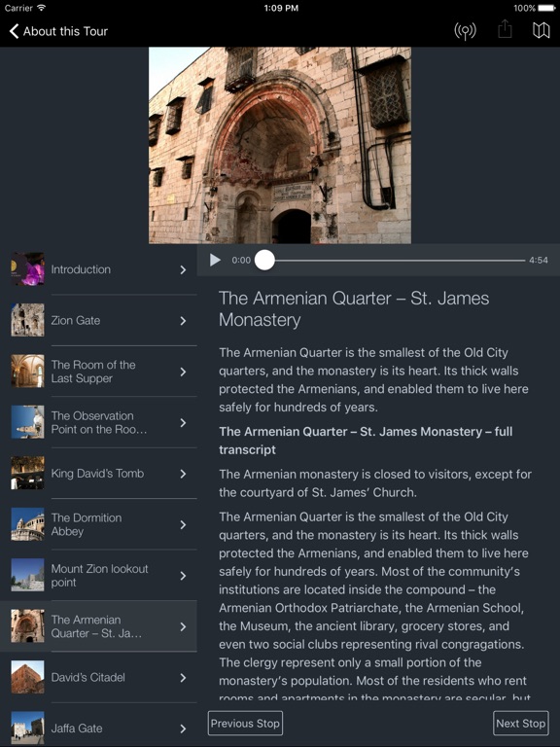
Task: Select The Observation Point stop
Action: point(98,422)
